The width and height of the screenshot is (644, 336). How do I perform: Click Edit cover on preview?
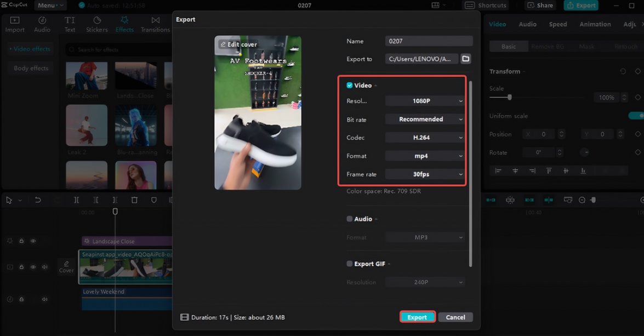(238, 44)
